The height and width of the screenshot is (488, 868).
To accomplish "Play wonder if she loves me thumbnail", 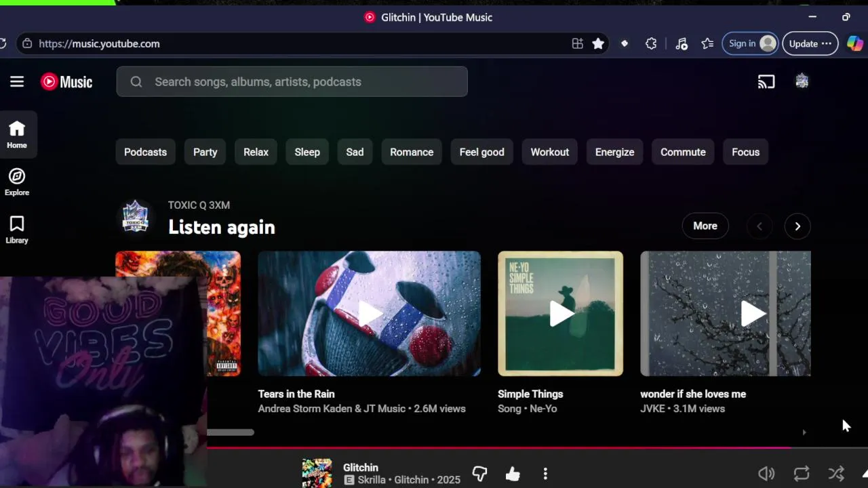I will pyautogui.click(x=725, y=313).
